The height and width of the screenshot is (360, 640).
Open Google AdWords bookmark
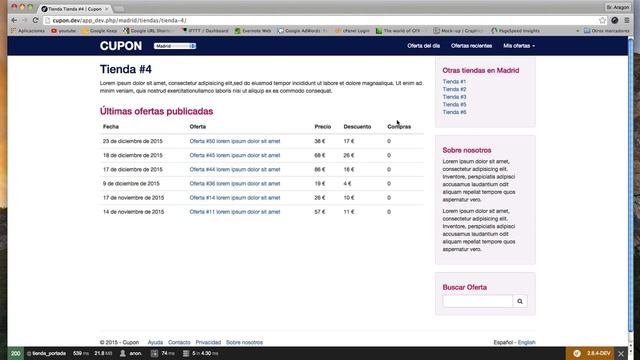click(x=302, y=31)
